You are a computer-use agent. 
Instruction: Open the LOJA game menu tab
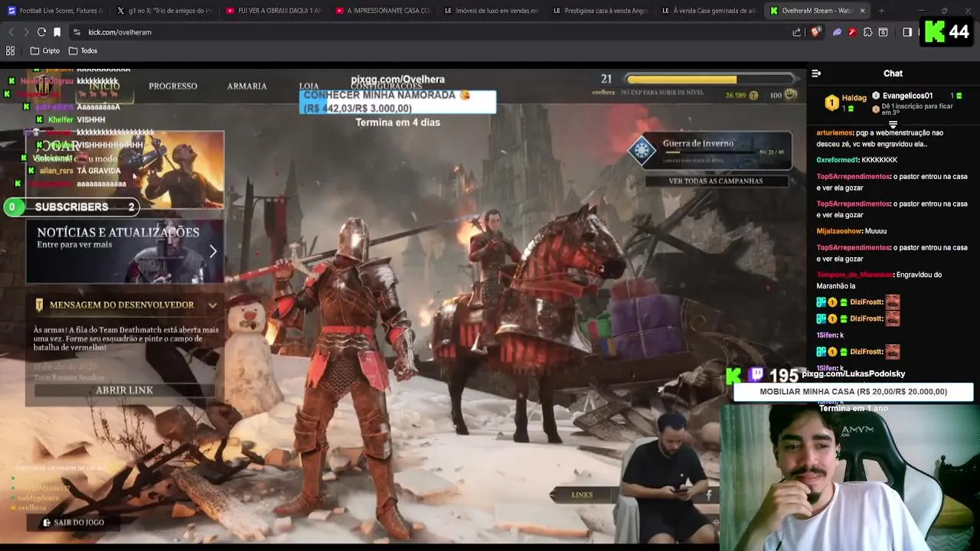pyautogui.click(x=309, y=86)
